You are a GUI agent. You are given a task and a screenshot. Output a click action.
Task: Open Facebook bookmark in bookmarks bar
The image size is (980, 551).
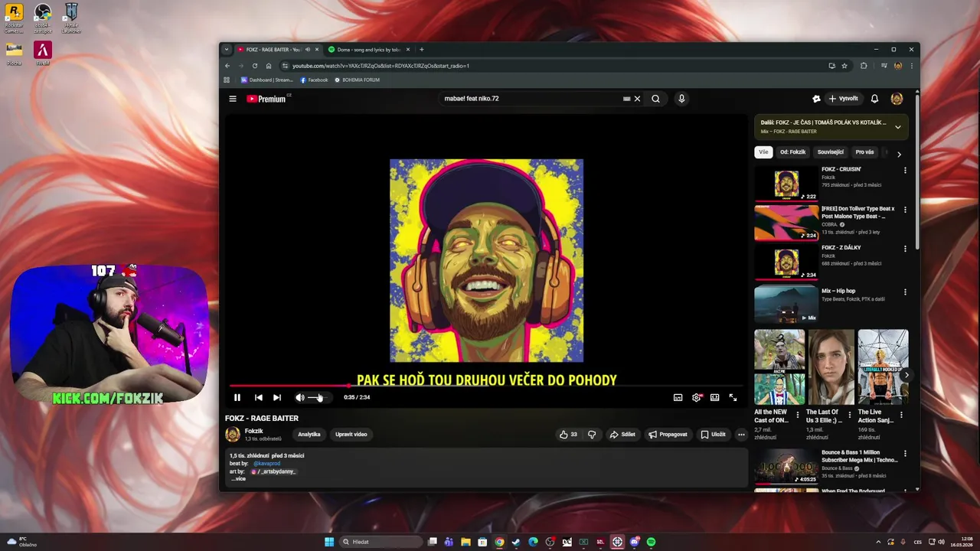coord(314,80)
